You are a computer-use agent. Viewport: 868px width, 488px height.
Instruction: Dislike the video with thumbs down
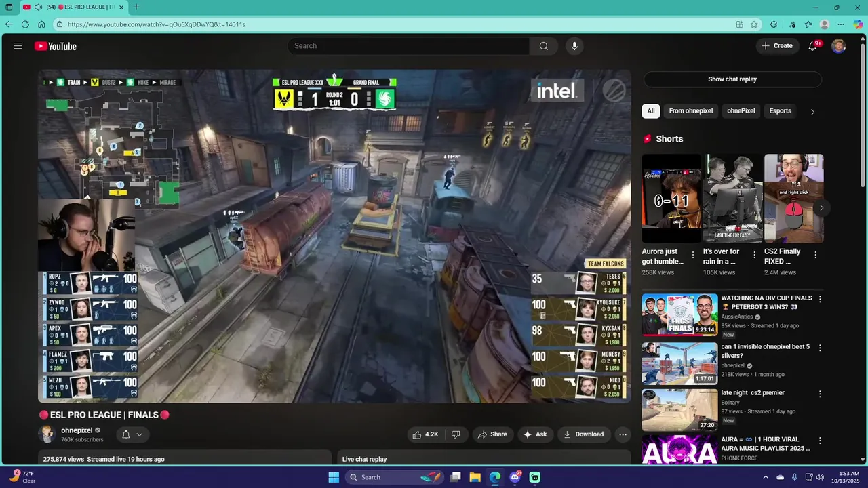click(x=456, y=434)
